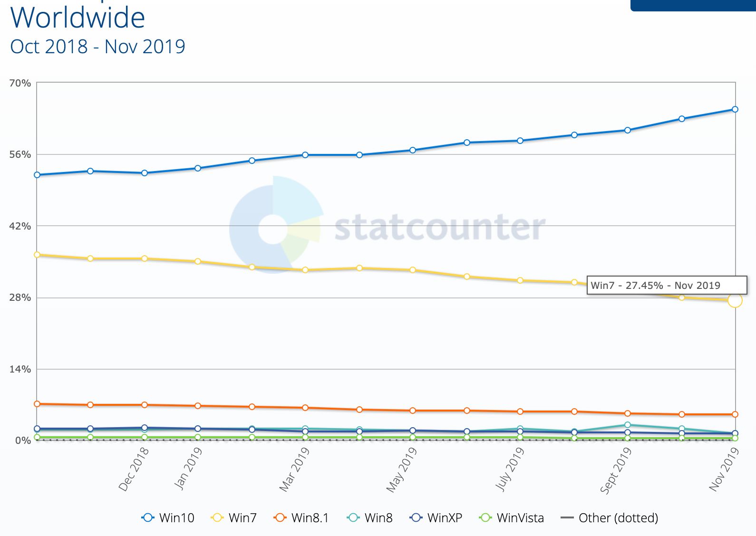Screen dimensions: 756x536
Task: Click Win8.1 Oct 2018 orange point
Action: click(x=37, y=404)
